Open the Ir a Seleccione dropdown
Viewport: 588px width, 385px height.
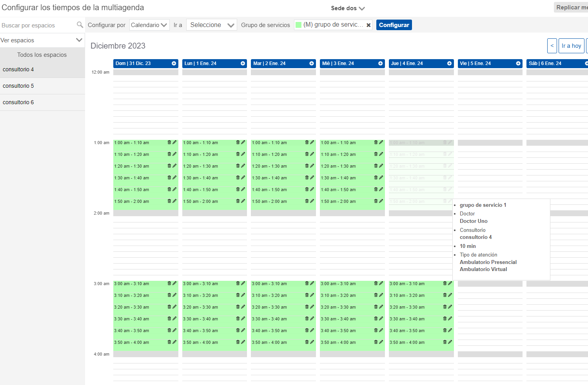pyautogui.click(x=212, y=25)
